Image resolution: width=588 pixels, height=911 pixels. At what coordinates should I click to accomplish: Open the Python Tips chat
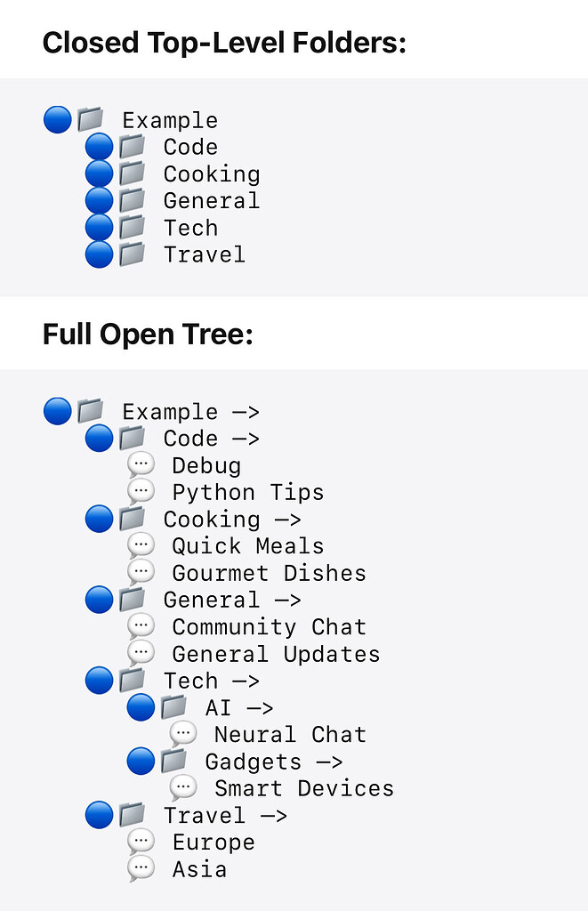point(247,491)
